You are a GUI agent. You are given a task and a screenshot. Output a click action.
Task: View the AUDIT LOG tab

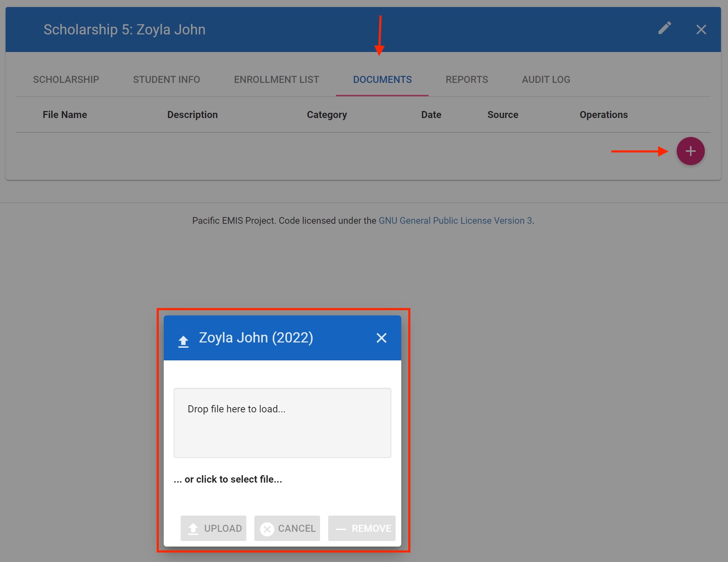click(x=546, y=80)
